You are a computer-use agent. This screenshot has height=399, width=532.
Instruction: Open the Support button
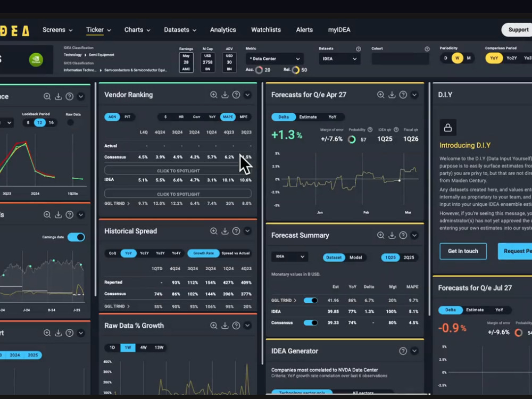tap(517, 30)
